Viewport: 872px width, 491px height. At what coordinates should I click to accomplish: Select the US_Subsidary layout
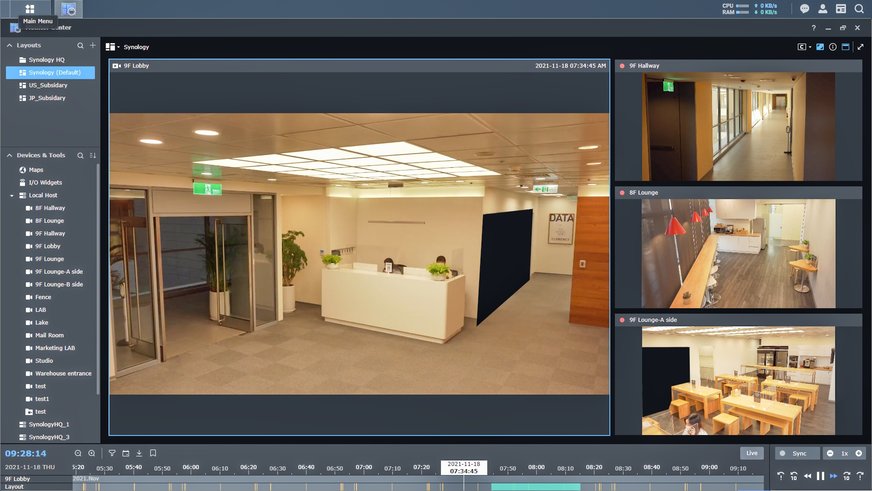tap(46, 85)
